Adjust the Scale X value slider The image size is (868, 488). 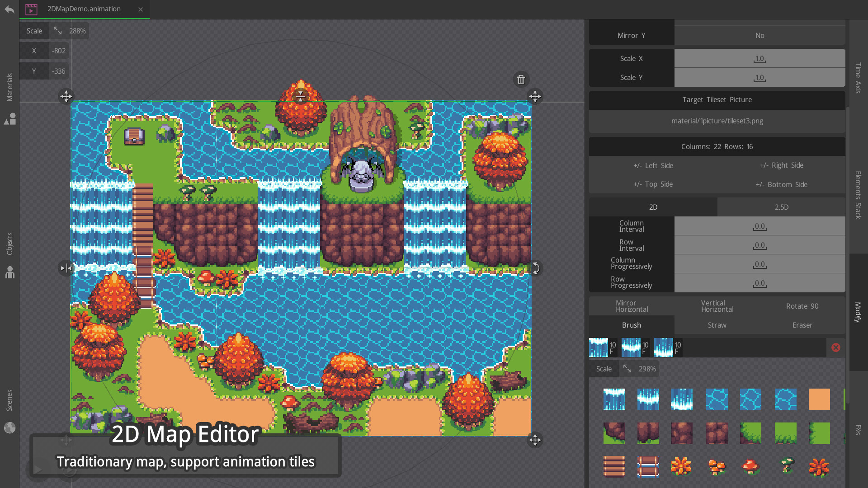point(759,58)
